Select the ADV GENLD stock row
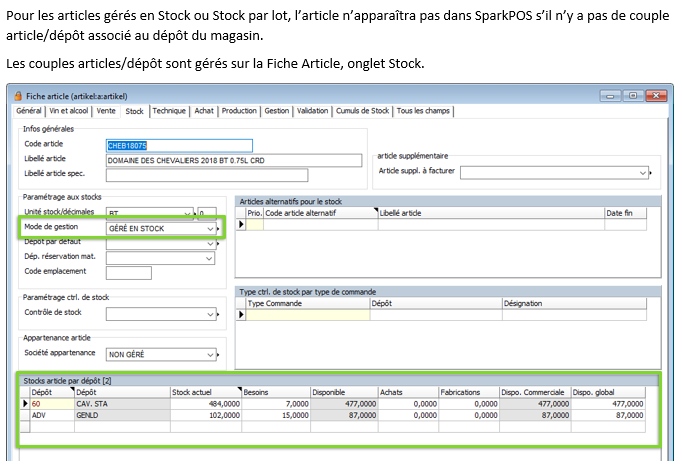The width and height of the screenshot is (682, 476). 120,414
